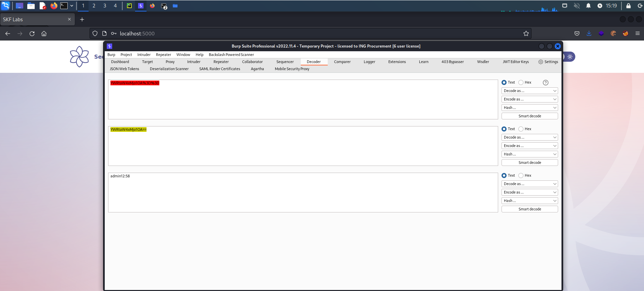Switch to the Repeater tab
The image size is (644, 291).
pyautogui.click(x=221, y=62)
